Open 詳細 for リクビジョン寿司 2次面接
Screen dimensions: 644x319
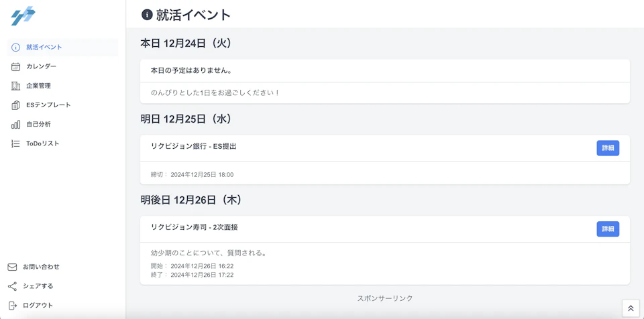pyautogui.click(x=608, y=229)
